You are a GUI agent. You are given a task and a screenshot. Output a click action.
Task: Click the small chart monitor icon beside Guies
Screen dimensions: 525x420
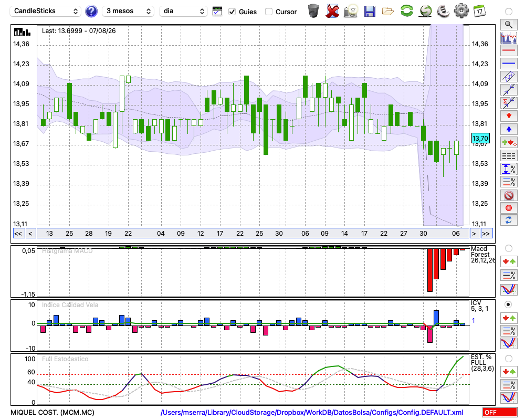[x=217, y=12]
